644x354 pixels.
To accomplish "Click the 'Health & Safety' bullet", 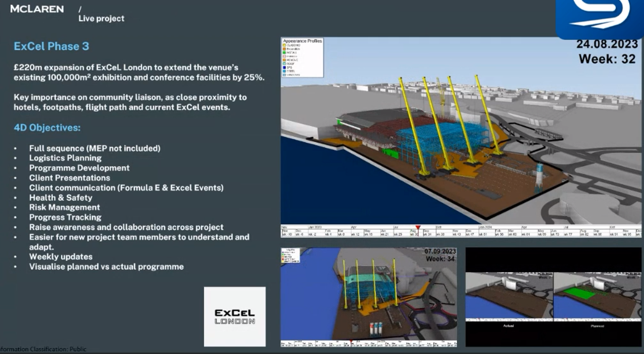I will coord(61,197).
